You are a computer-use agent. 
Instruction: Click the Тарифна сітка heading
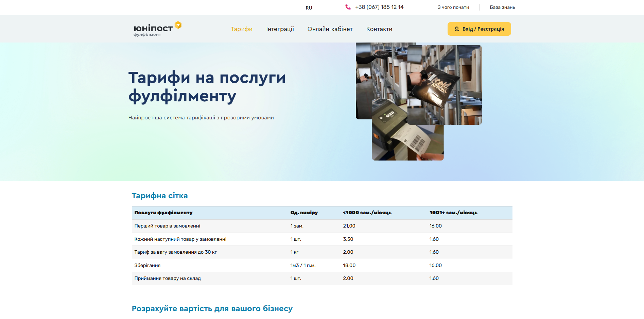(x=160, y=196)
